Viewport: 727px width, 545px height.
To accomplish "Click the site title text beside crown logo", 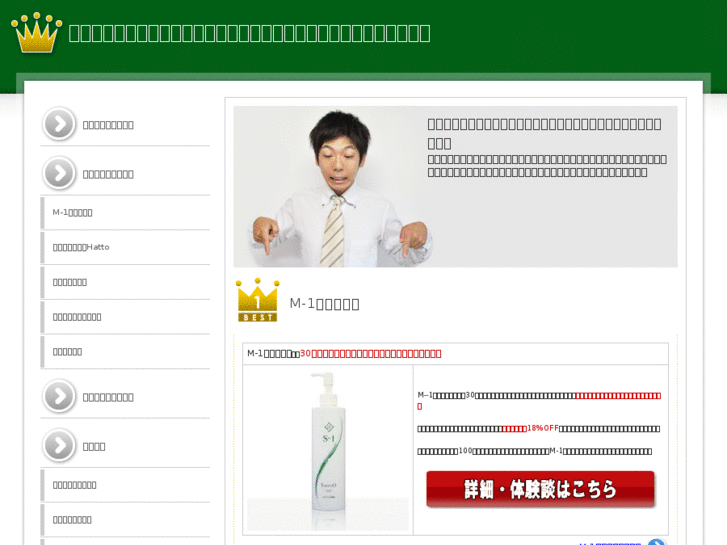I will 249,33.
